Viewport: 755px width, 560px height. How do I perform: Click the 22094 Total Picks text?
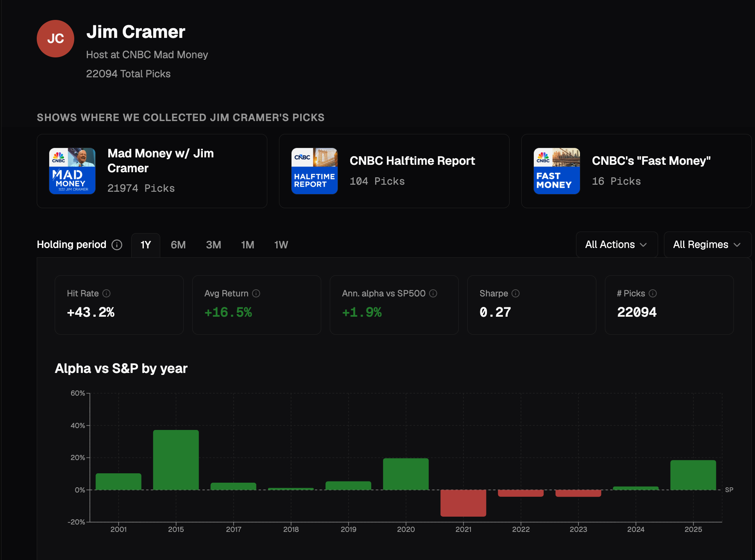(x=128, y=74)
